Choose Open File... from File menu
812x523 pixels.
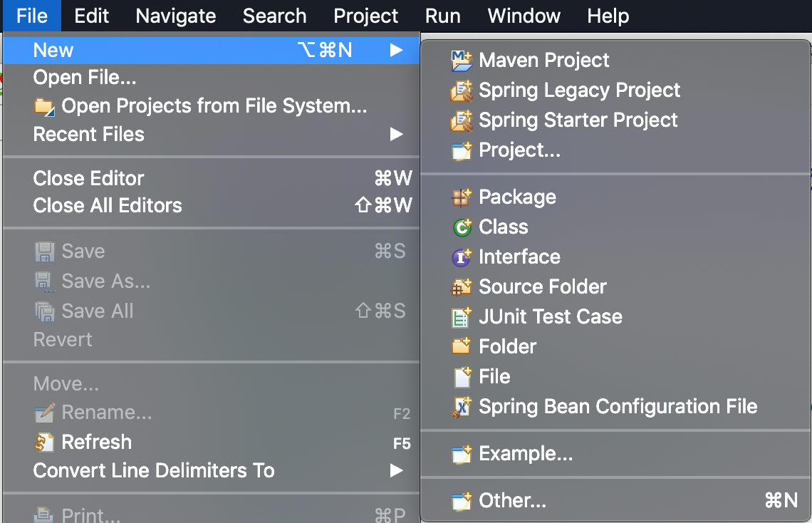(x=212, y=78)
